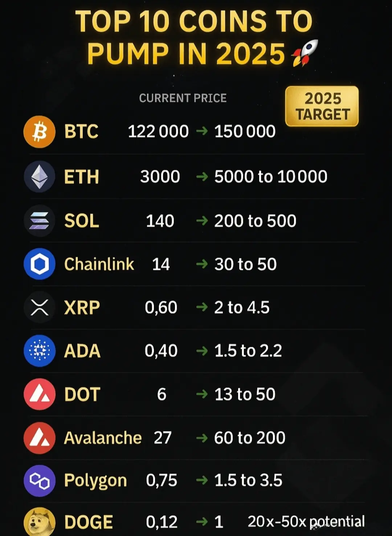Image resolution: width=392 pixels, height=536 pixels.
Task: Click the Cardano ADA dotted icon
Action: (x=40, y=351)
